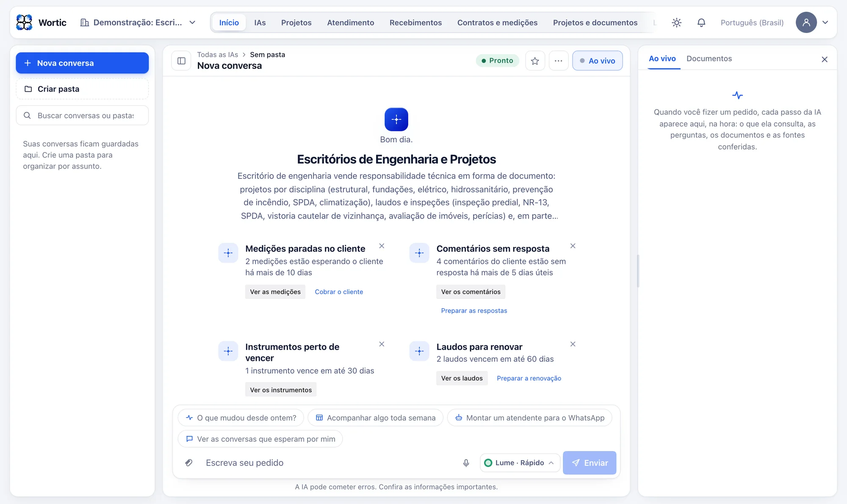Image resolution: width=847 pixels, height=504 pixels.
Task: Dismiss the Instrumentos perto de vencer card
Action: coord(382,344)
